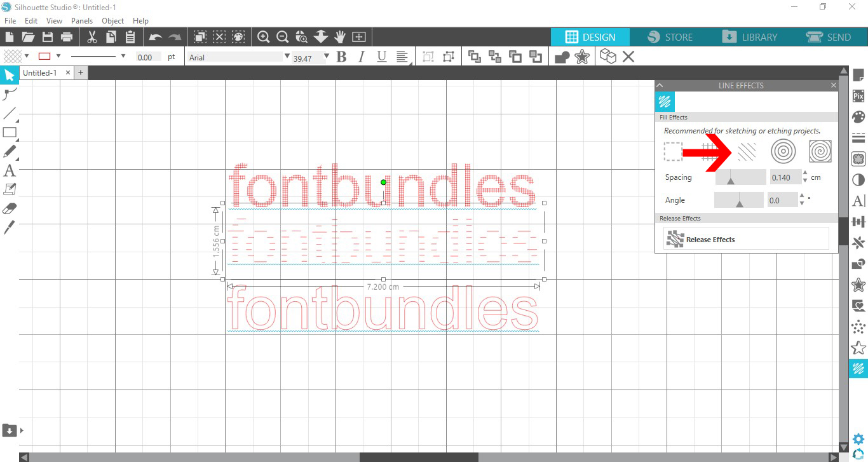
Task: Open the line color dropdown arrow
Action: 58,56
